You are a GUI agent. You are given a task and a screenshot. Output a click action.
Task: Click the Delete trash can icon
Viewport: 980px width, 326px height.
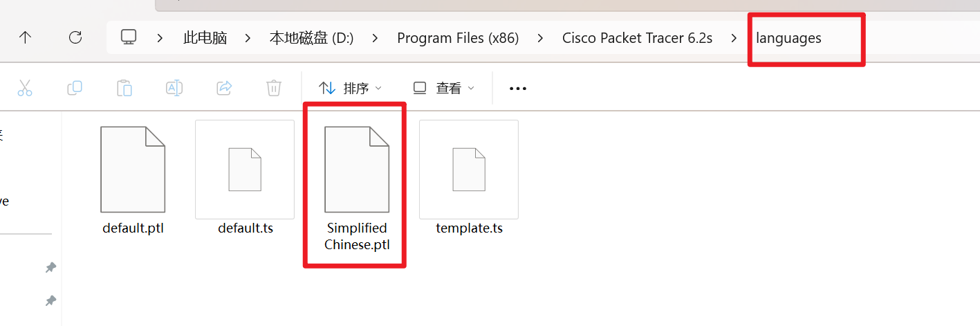point(274,88)
